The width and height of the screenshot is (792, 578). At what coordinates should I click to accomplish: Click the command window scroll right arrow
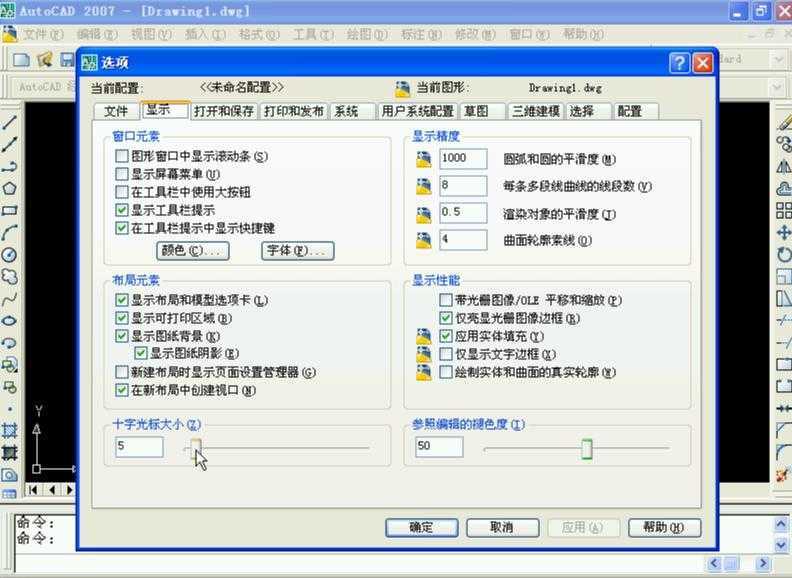coord(763,563)
